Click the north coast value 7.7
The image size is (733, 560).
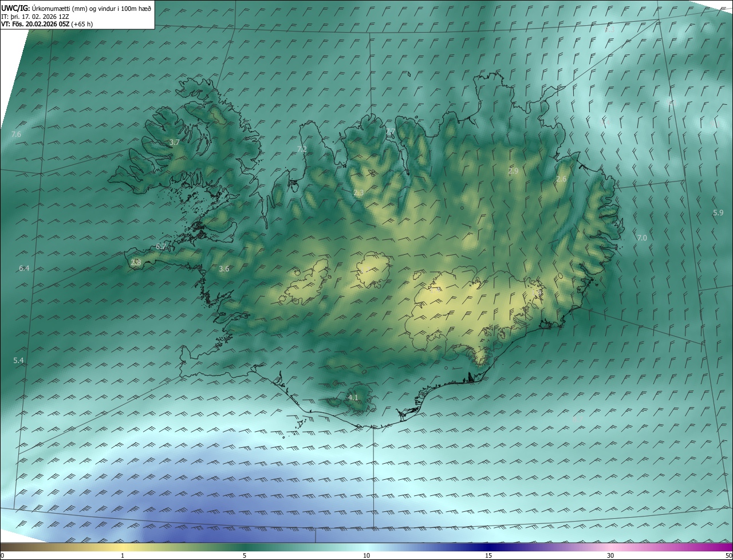pyautogui.click(x=391, y=132)
